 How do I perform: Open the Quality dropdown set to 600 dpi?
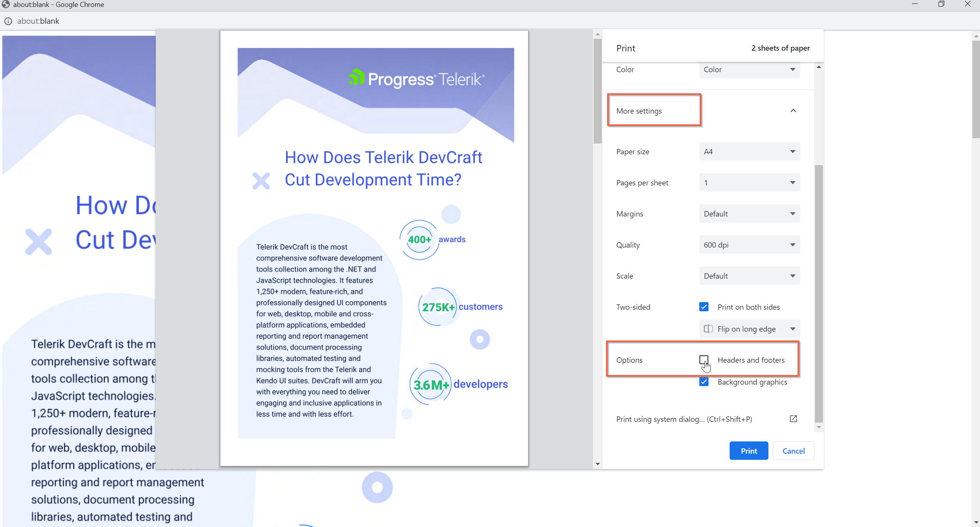748,245
